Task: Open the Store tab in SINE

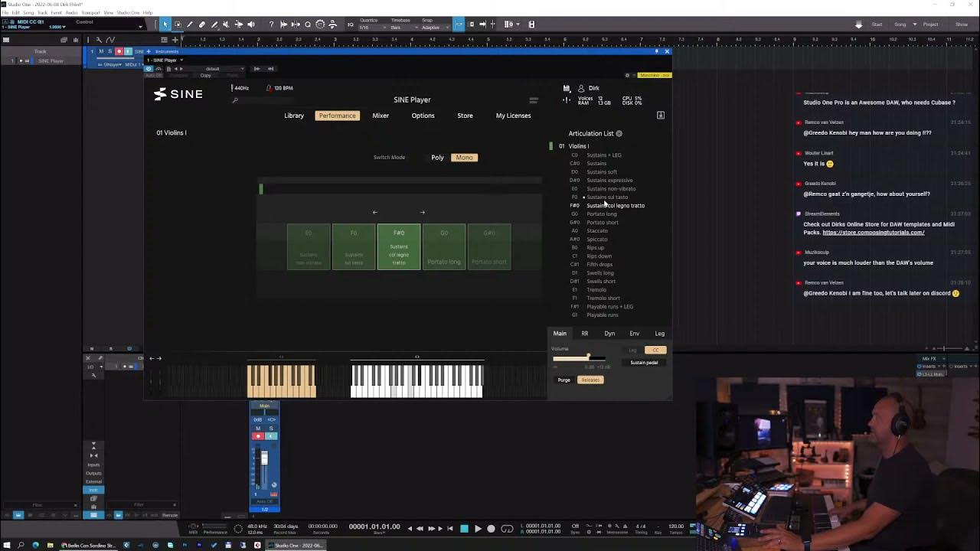Action: tap(465, 116)
